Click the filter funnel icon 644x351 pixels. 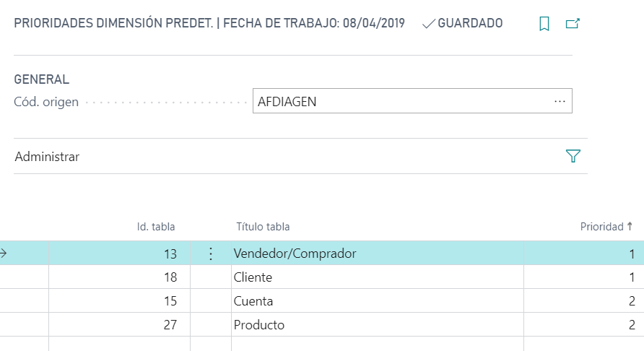click(573, 156)
